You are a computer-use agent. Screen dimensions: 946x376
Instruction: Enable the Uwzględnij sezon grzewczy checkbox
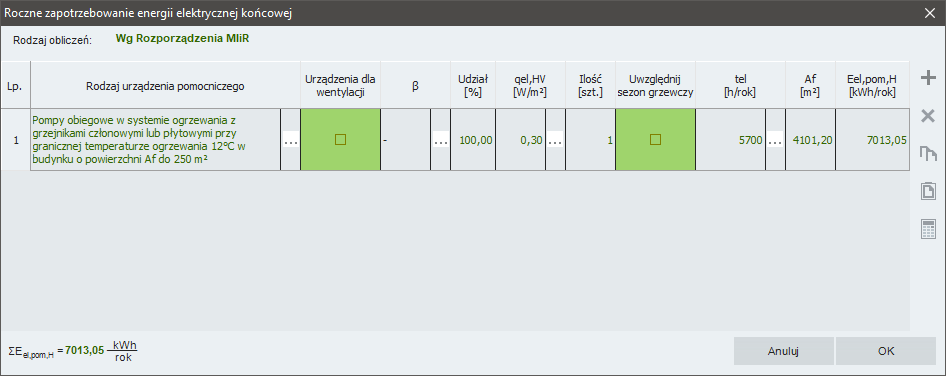click(x=655, y=140)
